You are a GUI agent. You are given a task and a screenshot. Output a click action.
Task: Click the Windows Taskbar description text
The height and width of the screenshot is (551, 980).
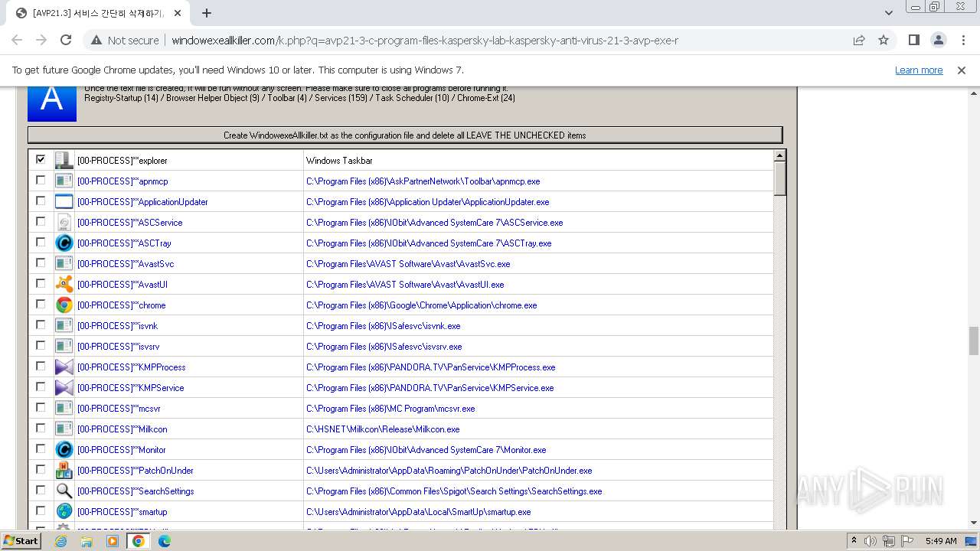[x=338, y=161]
